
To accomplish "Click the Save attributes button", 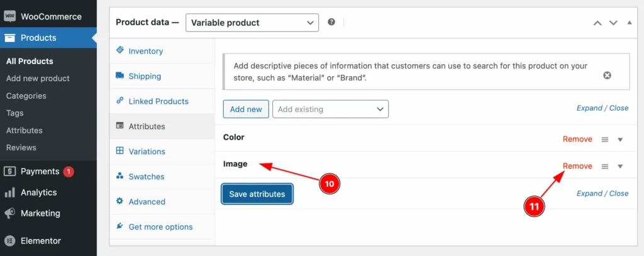I will [x=257, y=194].
